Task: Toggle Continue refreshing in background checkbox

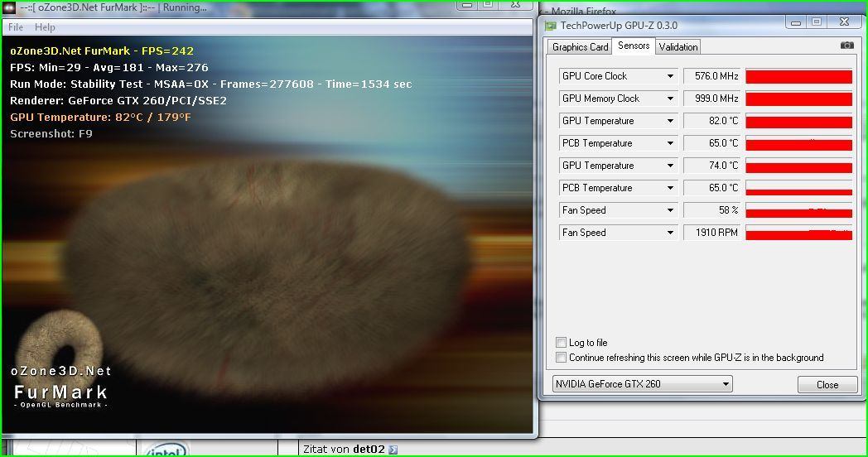Action: coord(561,358)
